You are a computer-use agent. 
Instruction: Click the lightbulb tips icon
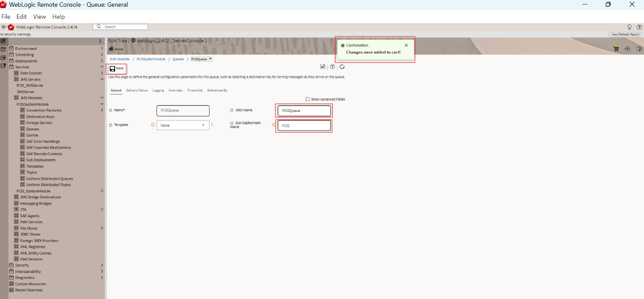tap(630, 27)
